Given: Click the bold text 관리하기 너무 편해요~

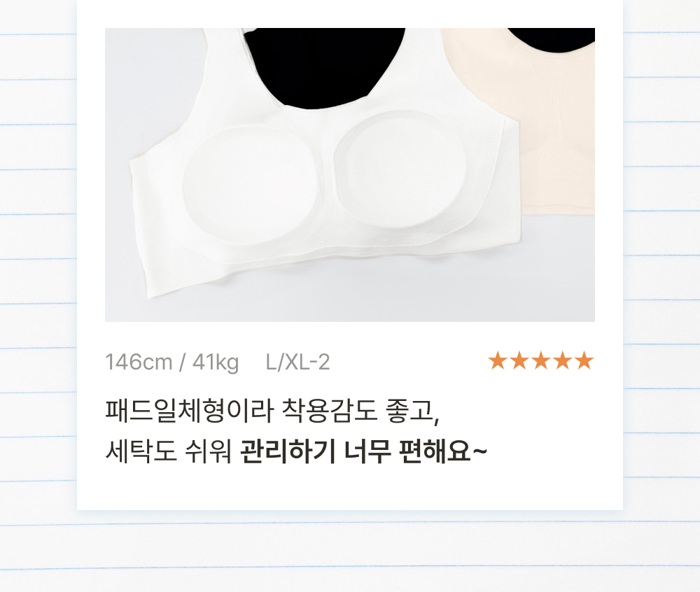Looking at the screenshot, I should (363, 451).
